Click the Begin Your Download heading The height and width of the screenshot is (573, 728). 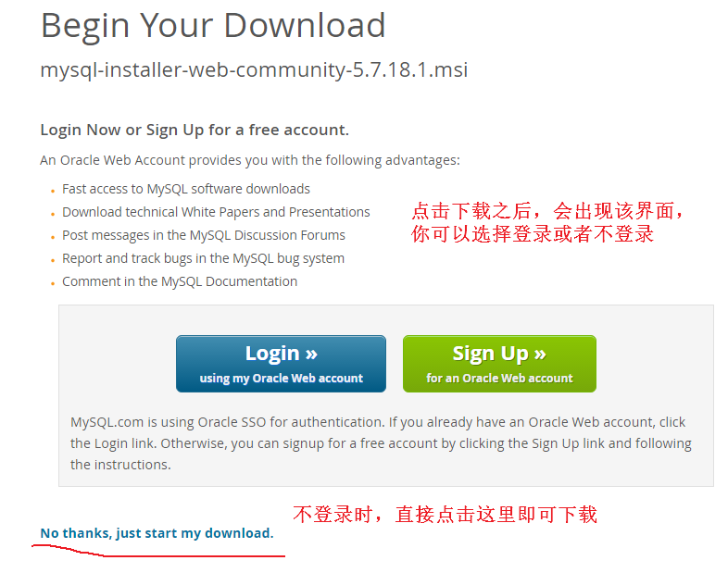[x=213, y=26]
